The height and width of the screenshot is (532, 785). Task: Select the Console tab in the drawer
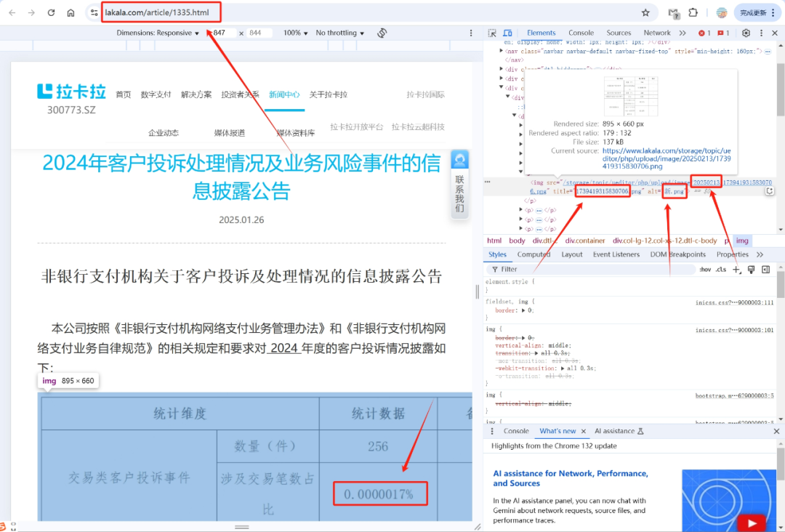point(516,431)
